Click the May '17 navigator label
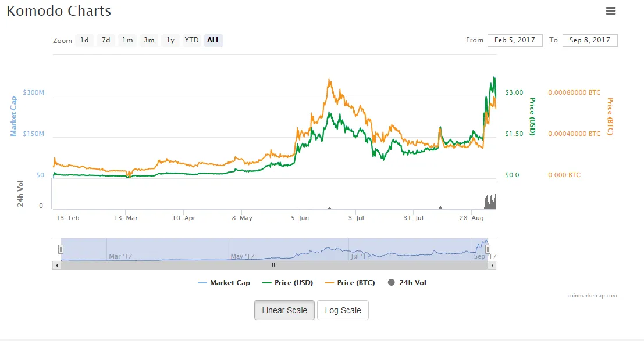The image size is (644, 341). [243, 256]
